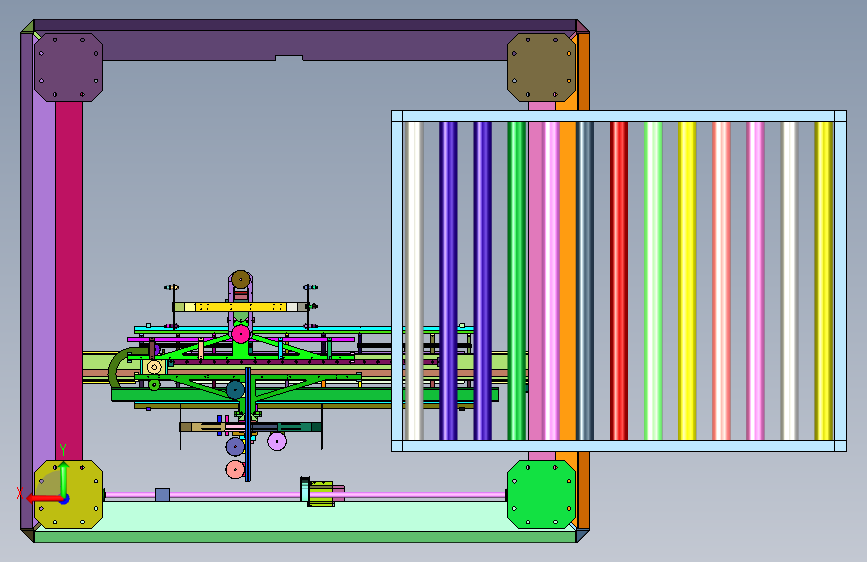
Task: Select the yellow bottom-left corner plate
Action: click(69, 495)
